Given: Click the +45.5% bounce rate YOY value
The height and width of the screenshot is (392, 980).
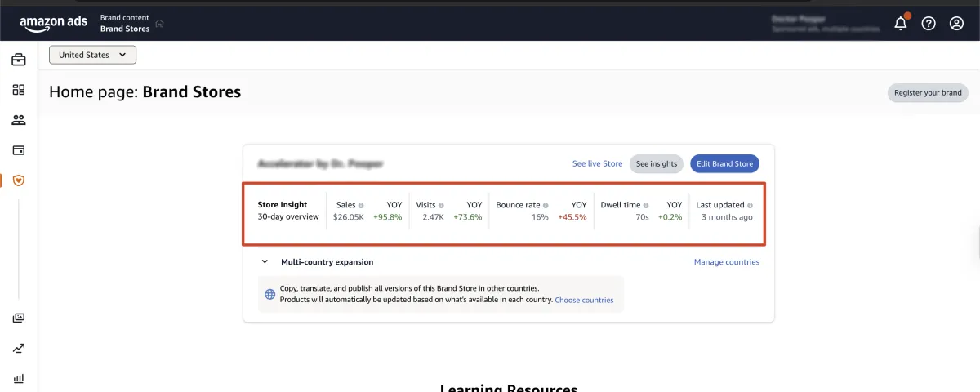Looking at the screenshot, I should coord(572,217).
